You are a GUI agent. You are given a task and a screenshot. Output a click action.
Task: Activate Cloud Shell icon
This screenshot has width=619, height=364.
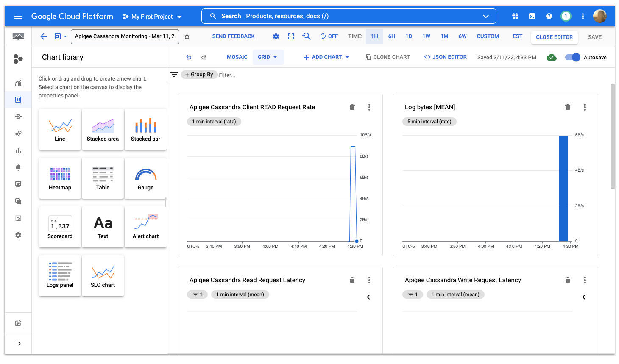pyautogui.click(x=532, y=16)
